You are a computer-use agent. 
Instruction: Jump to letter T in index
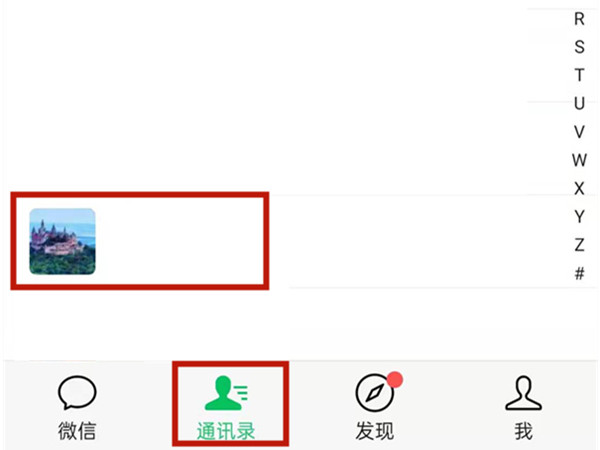click(579, 75)
